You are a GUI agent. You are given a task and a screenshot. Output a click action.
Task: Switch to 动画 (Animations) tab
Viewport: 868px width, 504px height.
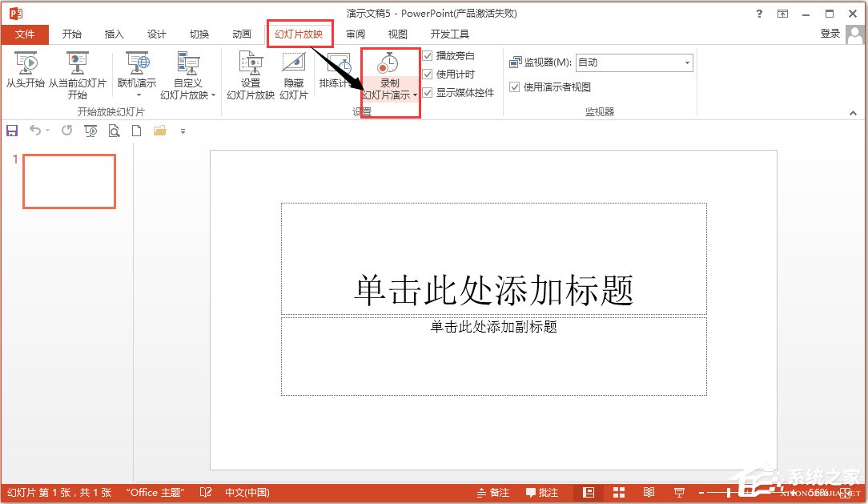coord(242,34)
